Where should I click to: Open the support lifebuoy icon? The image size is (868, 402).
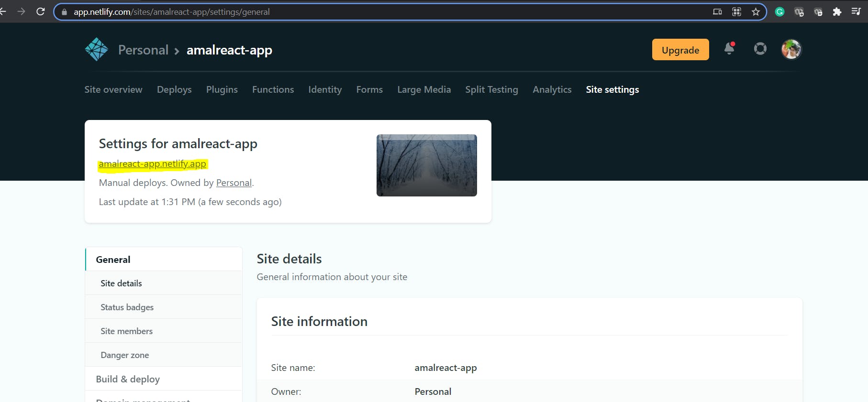point(760,49)
